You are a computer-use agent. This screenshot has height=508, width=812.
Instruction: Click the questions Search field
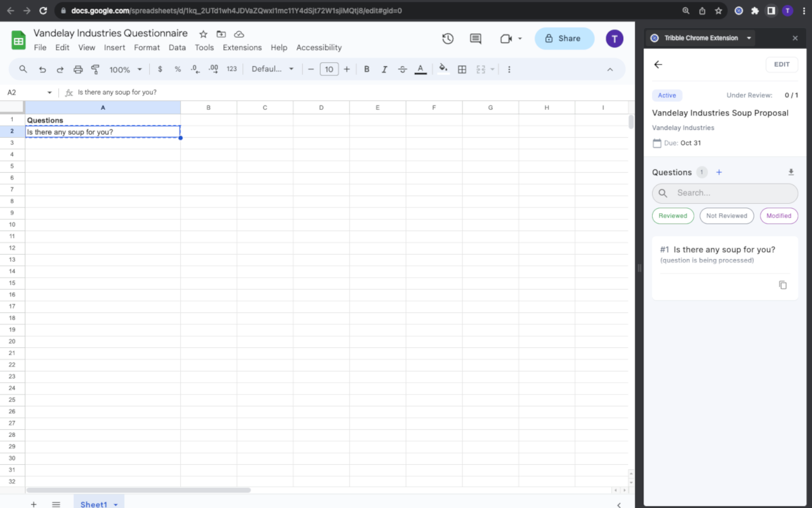click(725, 193)
